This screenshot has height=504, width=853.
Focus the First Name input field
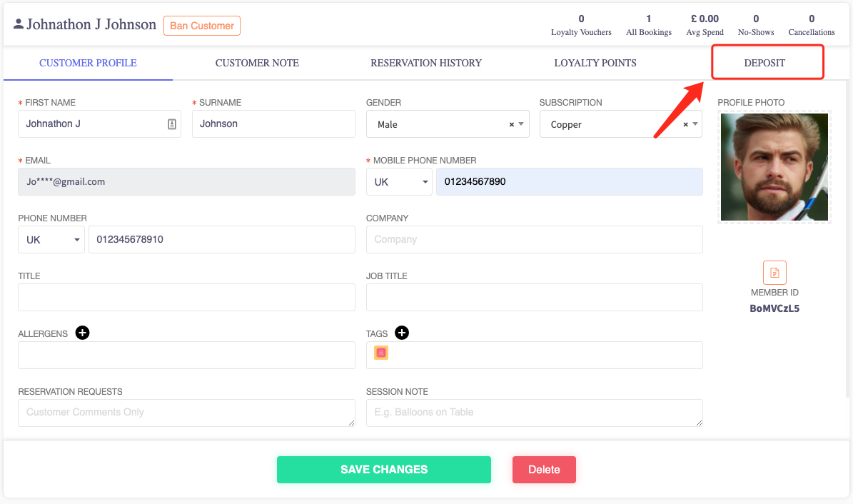tap(99, 124)
